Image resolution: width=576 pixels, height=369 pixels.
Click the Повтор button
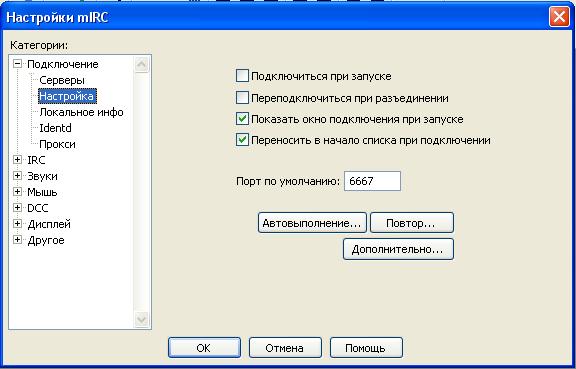412,223
